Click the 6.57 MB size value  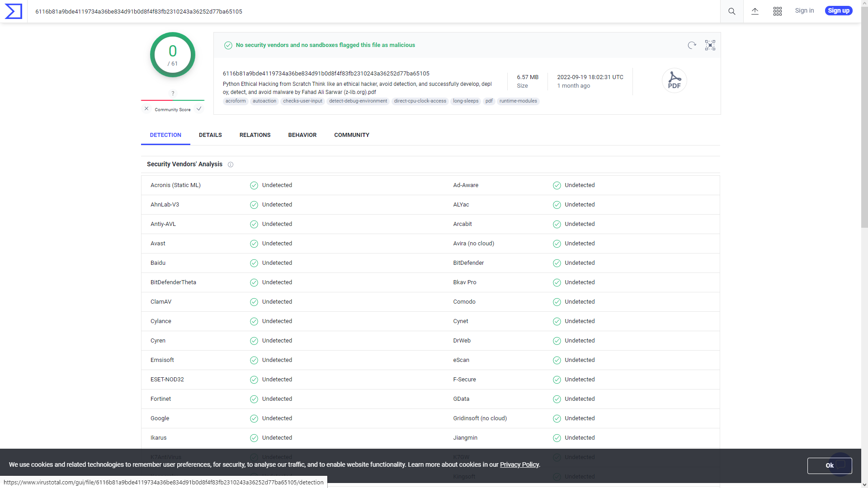[528, 77]
